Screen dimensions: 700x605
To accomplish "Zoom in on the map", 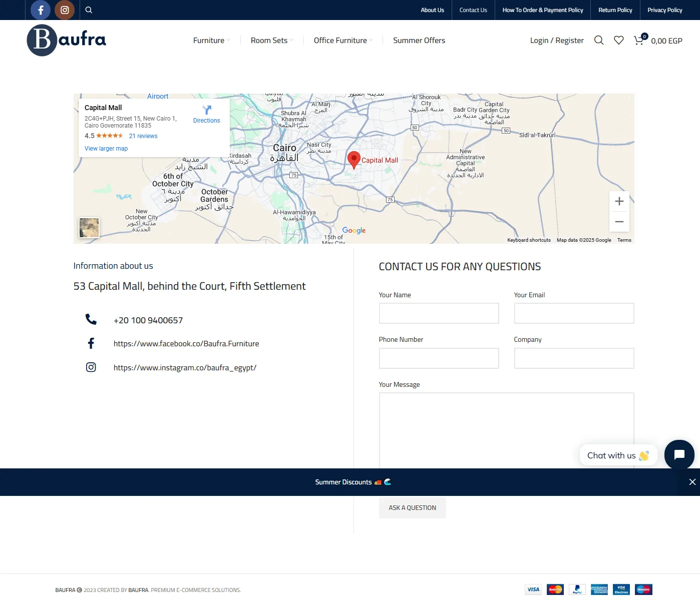I will [x=619, y=201].
